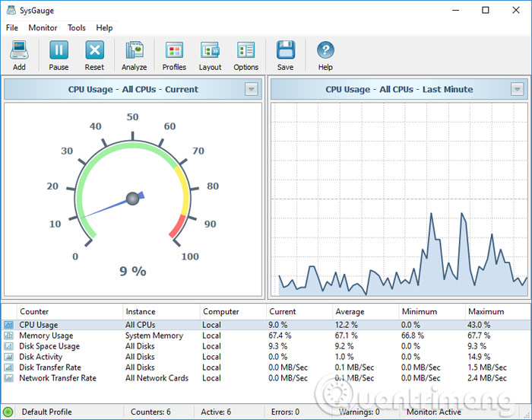The width and height of the screenshot is (532, 420).
Task: Open the Tools menu
Action: [77, 28]
